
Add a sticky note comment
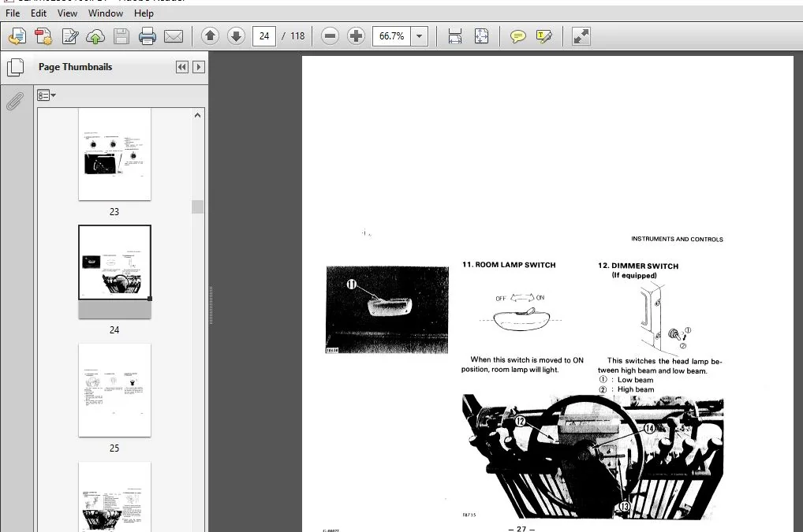pos(517,36)
